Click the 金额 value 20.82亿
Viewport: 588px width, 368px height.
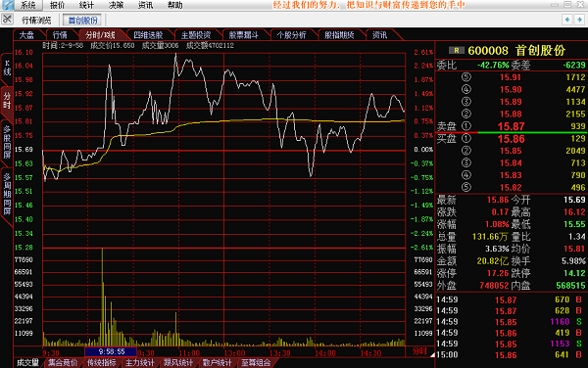[x=492, y=261]
